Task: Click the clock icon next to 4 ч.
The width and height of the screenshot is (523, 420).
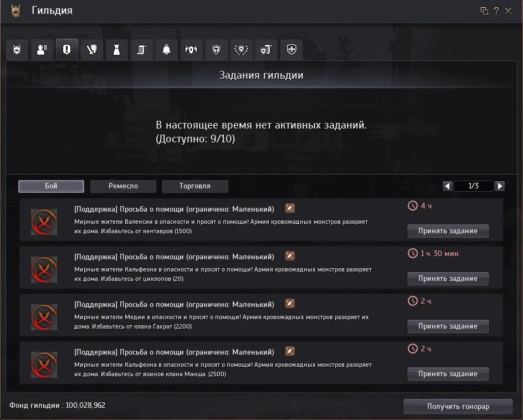Action: [413, 206]
